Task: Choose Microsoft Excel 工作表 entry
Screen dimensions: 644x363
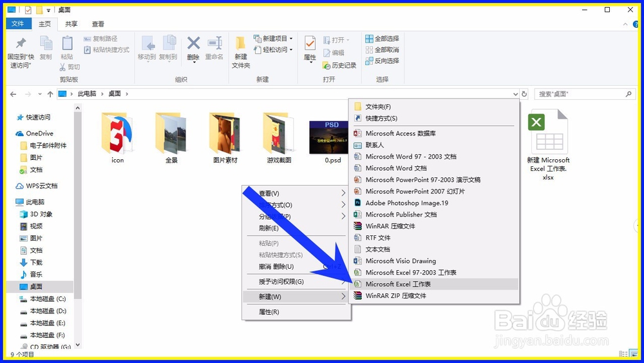Action: (x=433, y=284)
